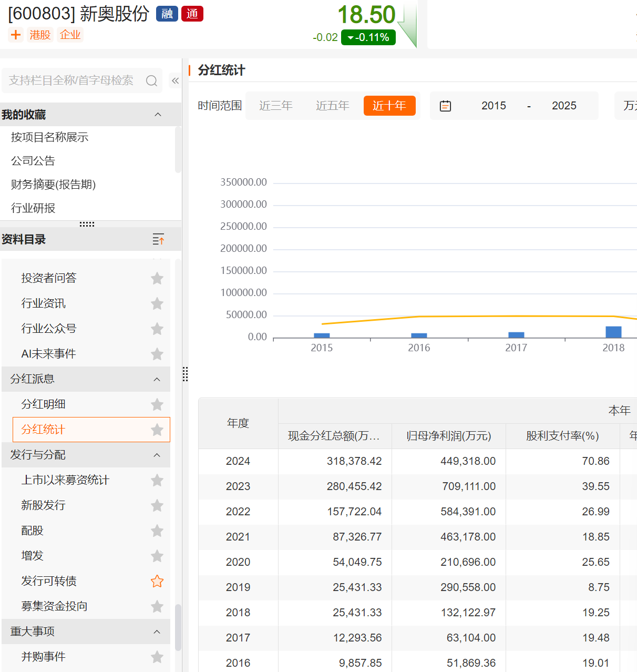Open 并购事件 page

tap(44, 657)
